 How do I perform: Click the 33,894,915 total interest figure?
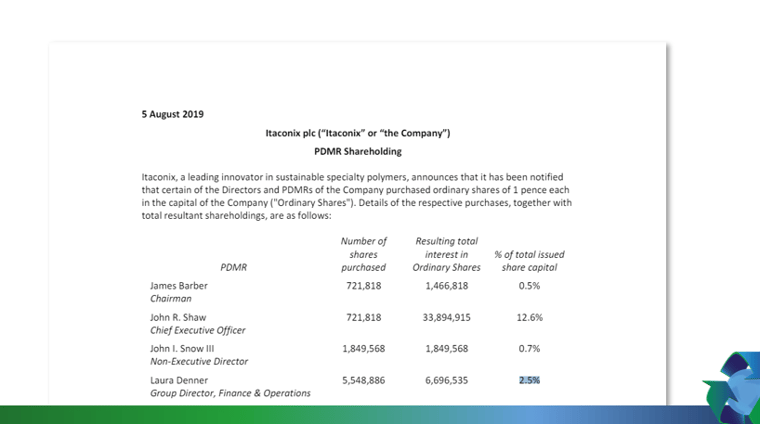coord(444,317)
